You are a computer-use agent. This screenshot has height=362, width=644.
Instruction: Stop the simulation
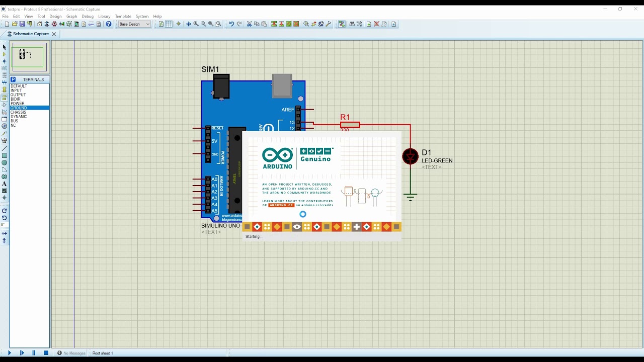(46, 353)
